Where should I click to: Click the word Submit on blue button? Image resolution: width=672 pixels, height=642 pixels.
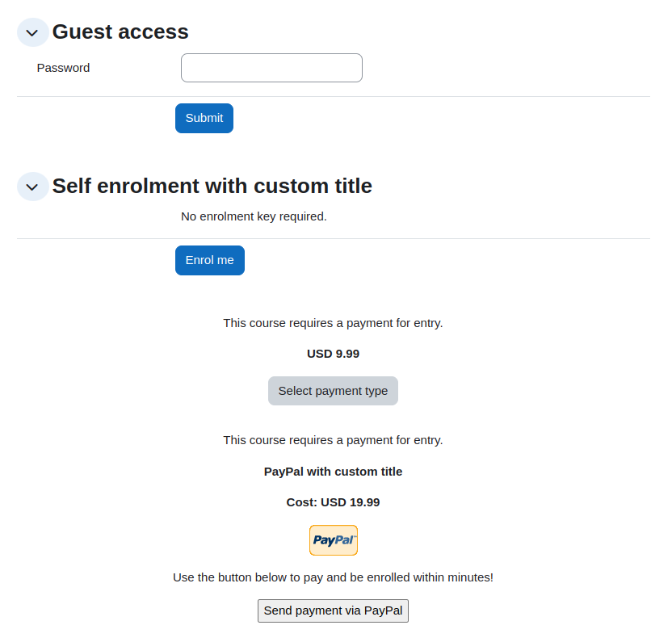tap(204, 118)
